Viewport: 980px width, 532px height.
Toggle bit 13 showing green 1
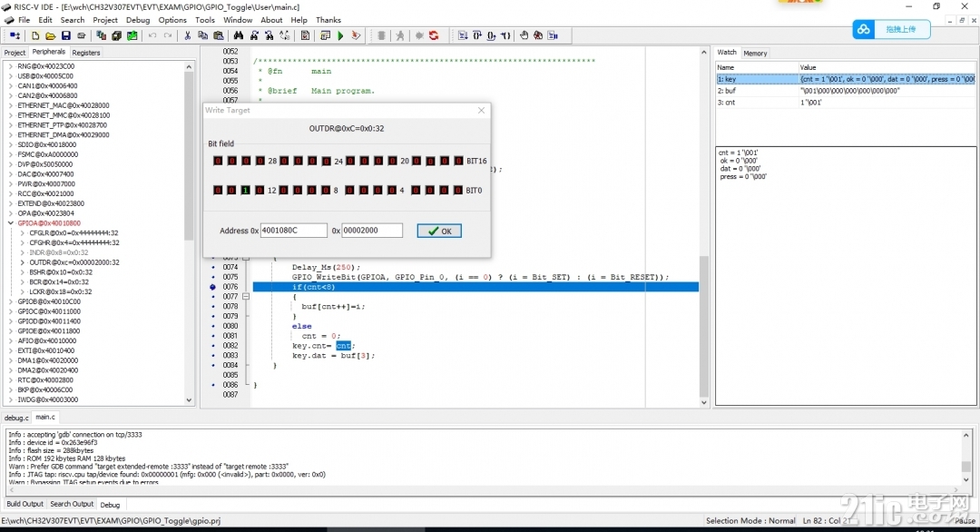tap(246, 190)
